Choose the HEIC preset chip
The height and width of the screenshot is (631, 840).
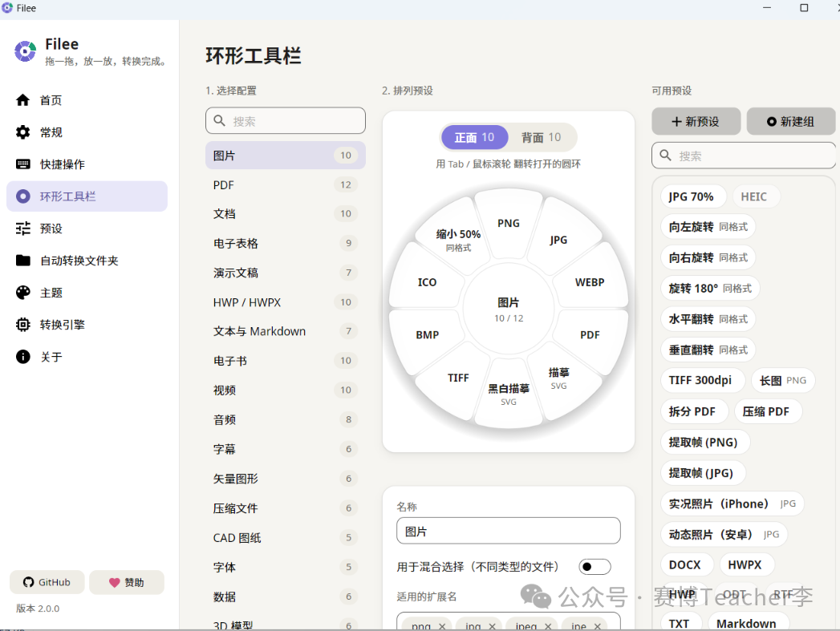pos(756,196)
